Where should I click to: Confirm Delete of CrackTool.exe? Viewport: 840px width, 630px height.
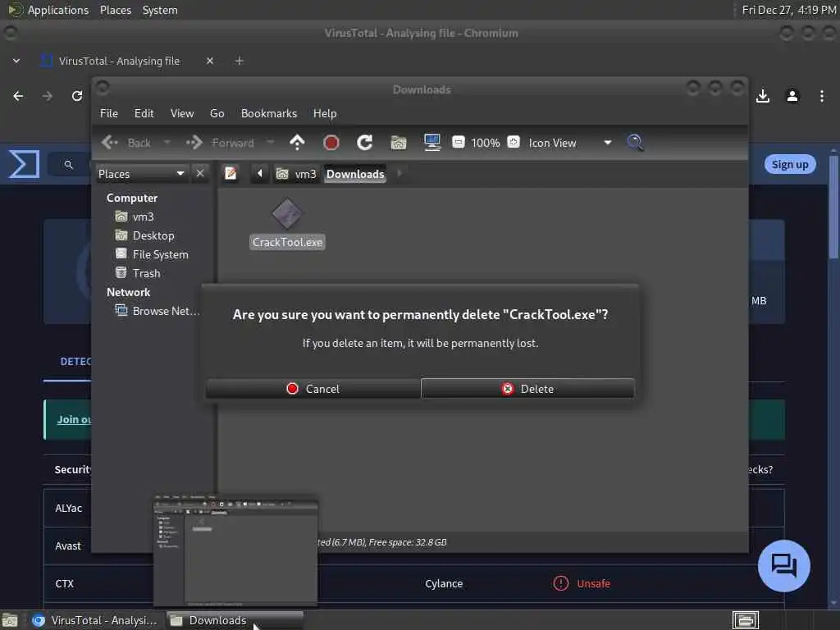527,388
